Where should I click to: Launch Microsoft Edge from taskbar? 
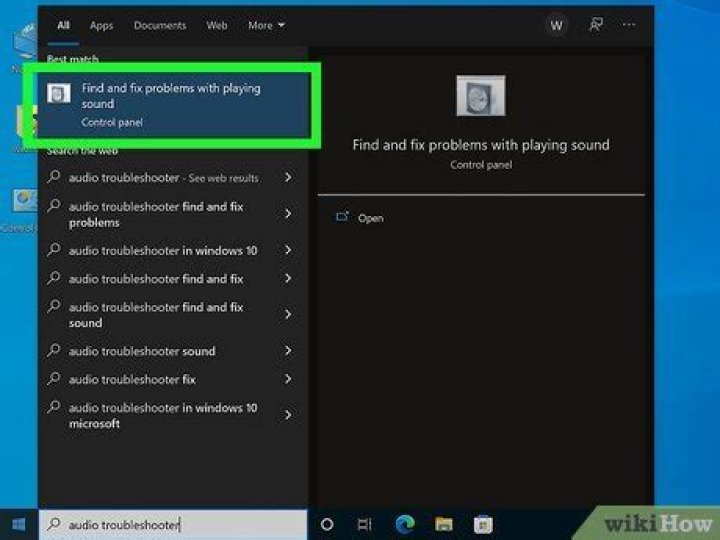click(x=405, y=524)
